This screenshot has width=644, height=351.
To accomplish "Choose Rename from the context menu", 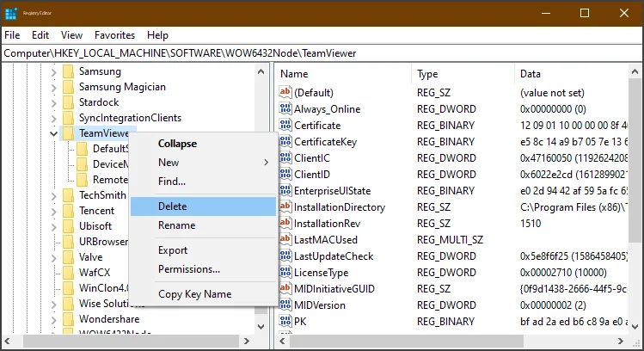I will coord(203,225).
